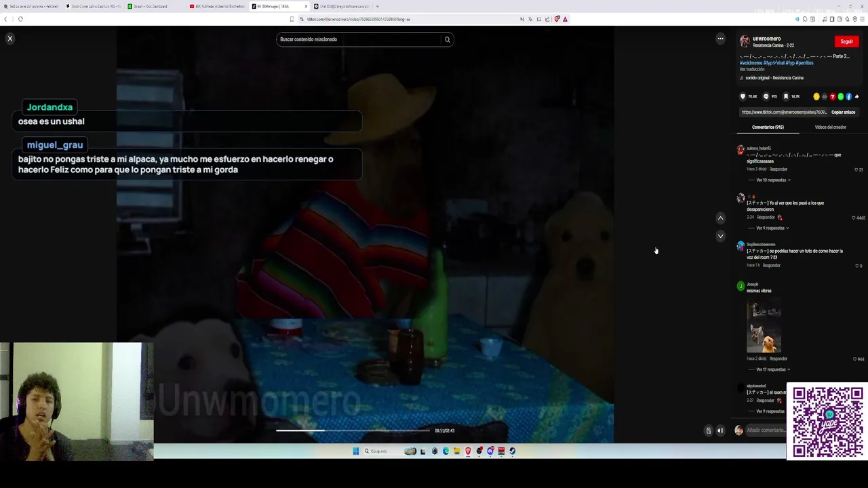Switch to 'Comentarios (915)' tab
The width and height of the screenshot is (868, 488).
[768, 127]
